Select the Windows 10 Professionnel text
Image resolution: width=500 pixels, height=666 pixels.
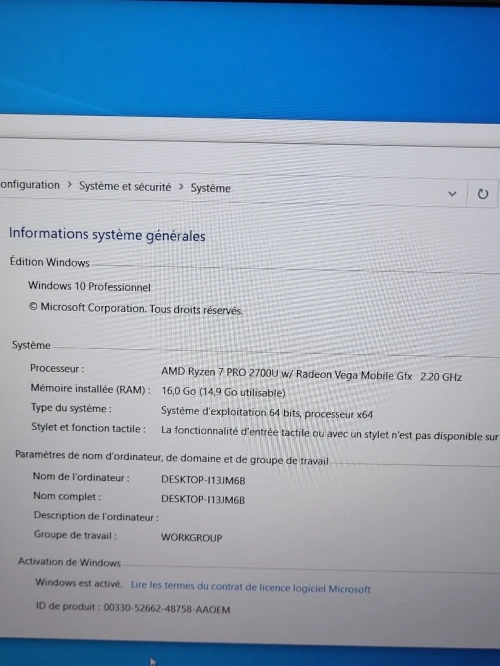tap(89, 286)
